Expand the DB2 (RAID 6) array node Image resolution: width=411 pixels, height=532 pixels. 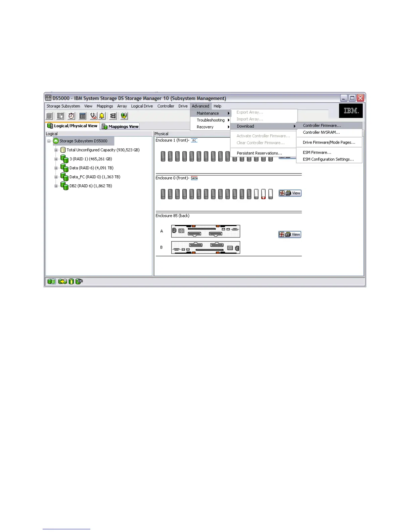coord(56,186)
